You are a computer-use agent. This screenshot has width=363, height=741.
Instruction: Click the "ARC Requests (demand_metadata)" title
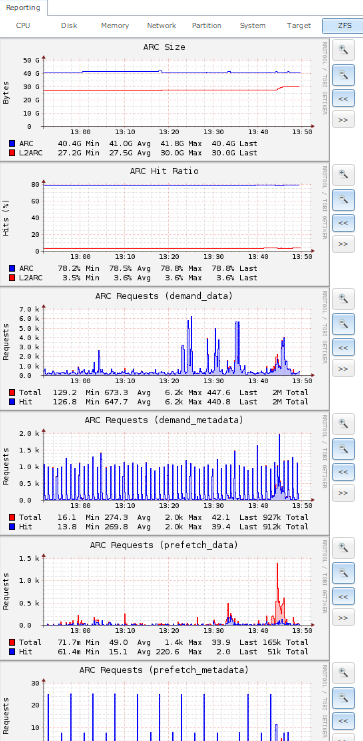pos(164,420)
